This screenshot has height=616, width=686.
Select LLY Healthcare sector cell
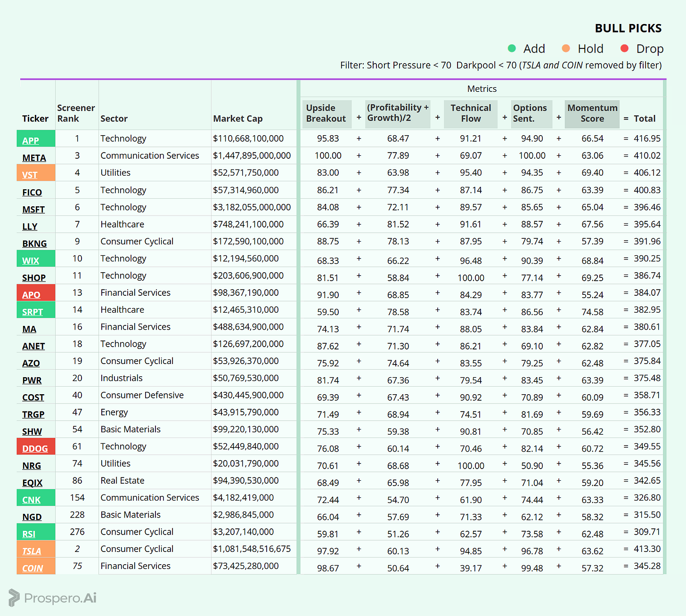[x=122, y=224]
